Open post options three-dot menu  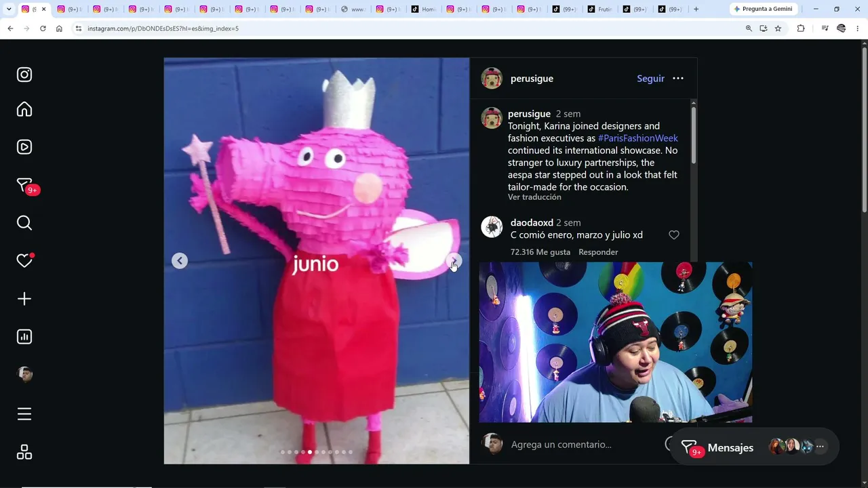coord(678,79)
